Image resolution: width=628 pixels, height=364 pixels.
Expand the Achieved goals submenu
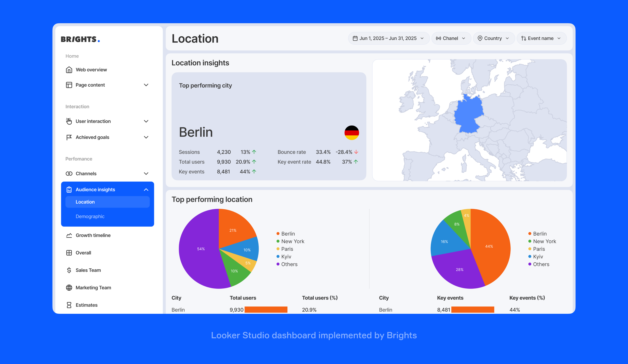pyautogui.click(x=147, y=137)
